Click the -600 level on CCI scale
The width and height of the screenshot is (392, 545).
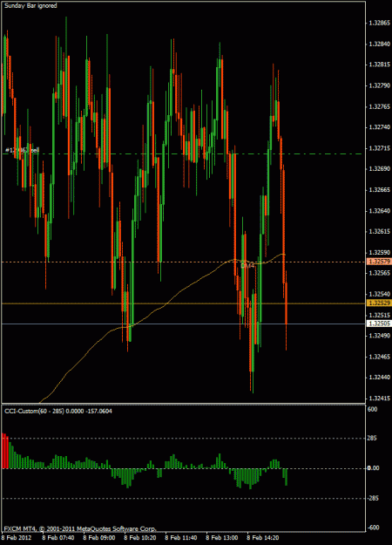(373, 528)
